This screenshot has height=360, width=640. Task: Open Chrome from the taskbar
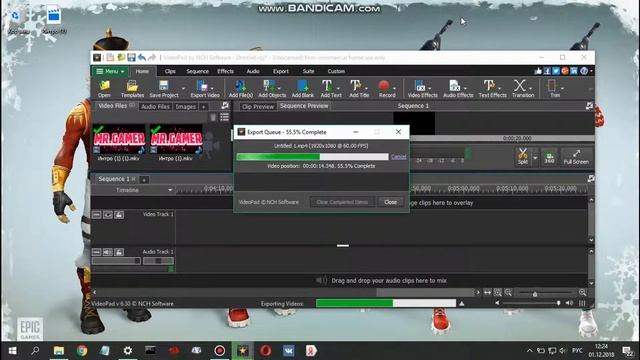coord(82,351)
